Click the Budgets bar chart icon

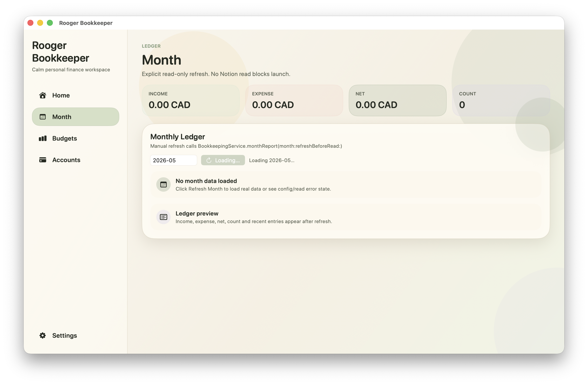pyautogui.click(x=42, y=138)
